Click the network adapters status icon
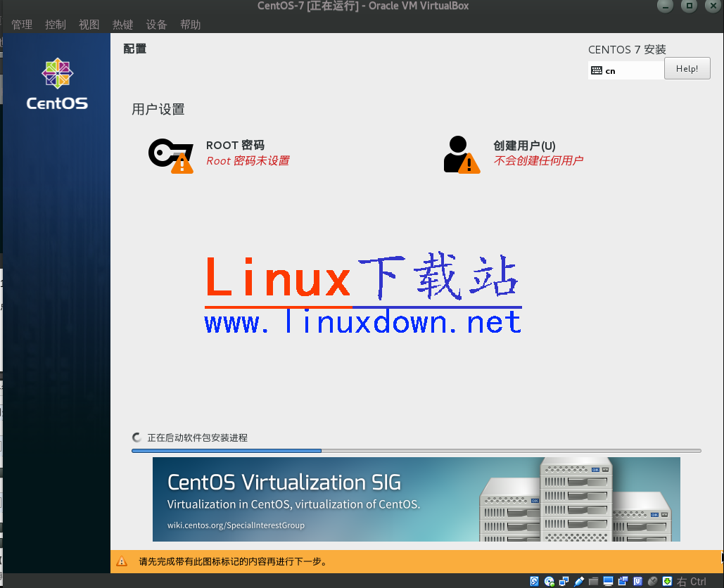 564,582
